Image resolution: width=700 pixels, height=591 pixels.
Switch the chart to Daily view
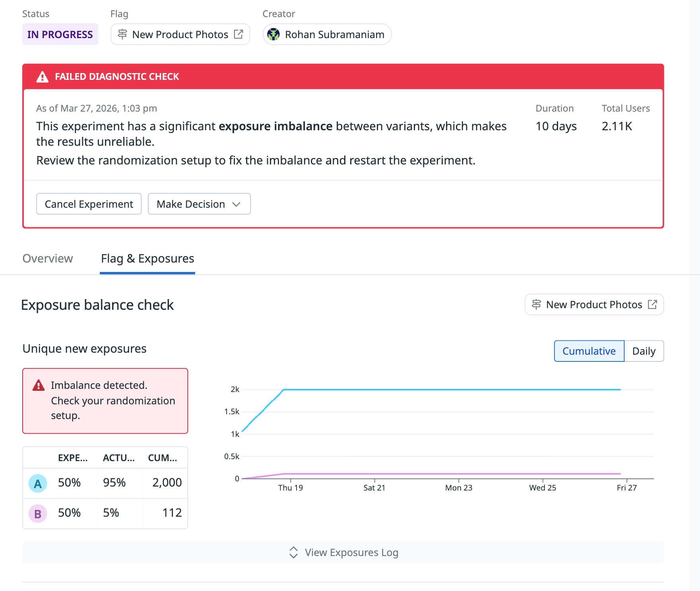(644, 351)
